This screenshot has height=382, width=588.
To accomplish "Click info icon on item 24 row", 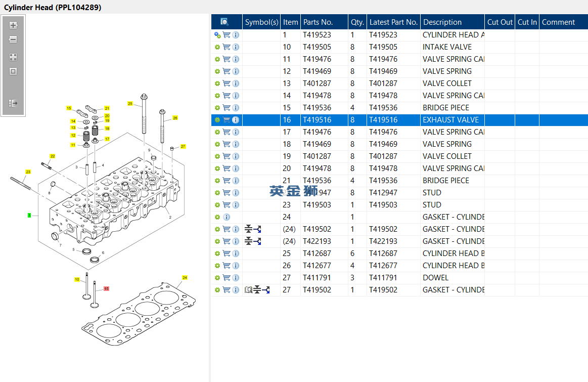I will [x=227, y=217].
